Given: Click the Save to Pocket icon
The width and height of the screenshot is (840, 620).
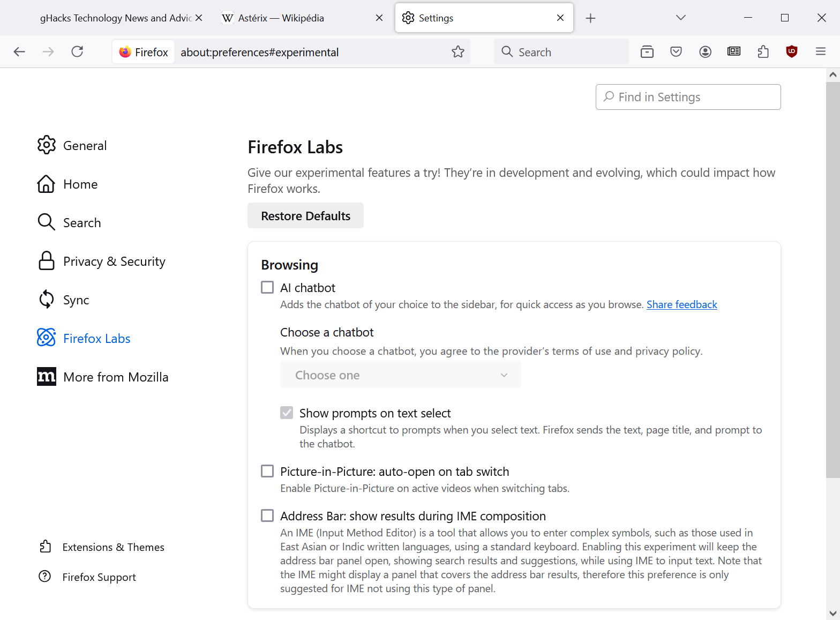Looking at the screenshot, I should click(676, 51).
